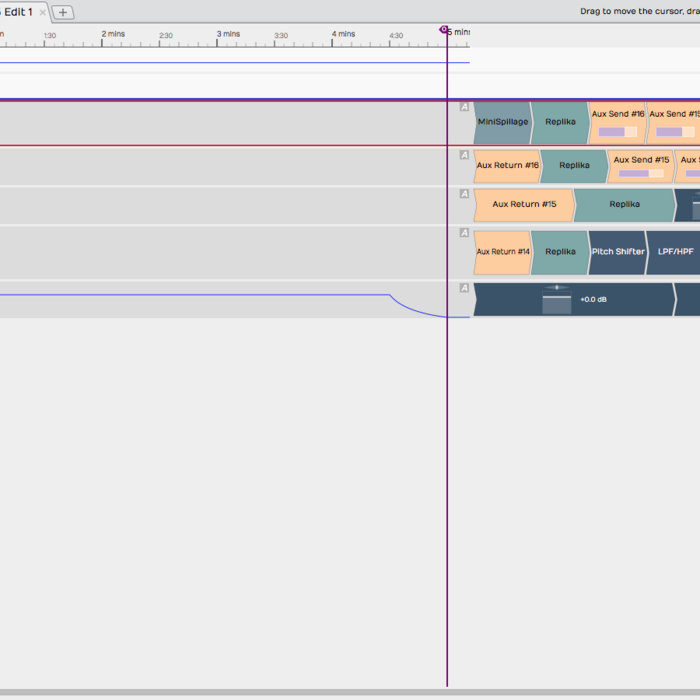700x700 pixels.
Task: Add a new tab with plus button
Action: click(x=63, y=12)
